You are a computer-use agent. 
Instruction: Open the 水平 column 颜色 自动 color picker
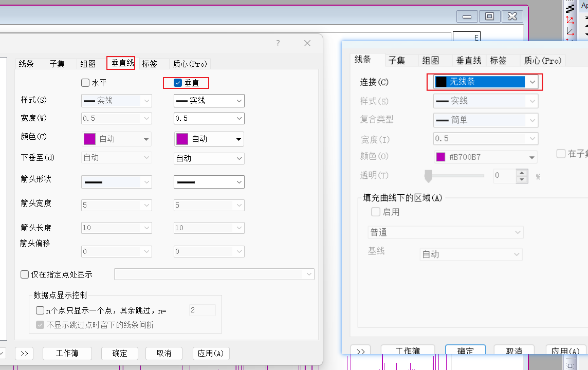117,139
